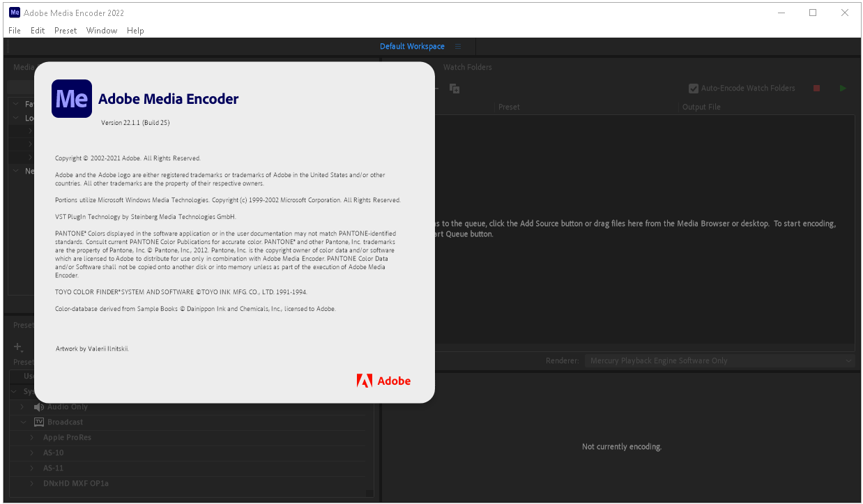The width and height of the screenshot is (863, 504).
Task: Click the 'Artwork by Valerii Ilnitskii' line
Action: pyautogui.click(x=92, y=349)
